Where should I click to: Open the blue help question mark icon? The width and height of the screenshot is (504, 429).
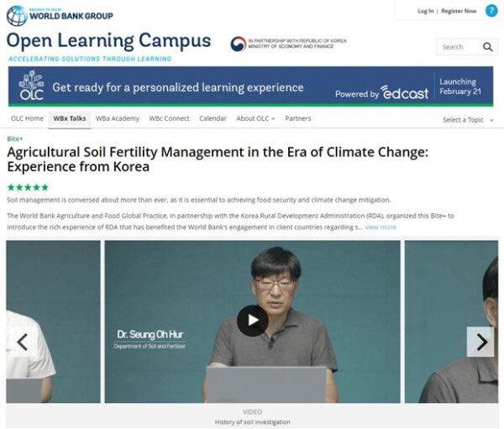[491, 11]
